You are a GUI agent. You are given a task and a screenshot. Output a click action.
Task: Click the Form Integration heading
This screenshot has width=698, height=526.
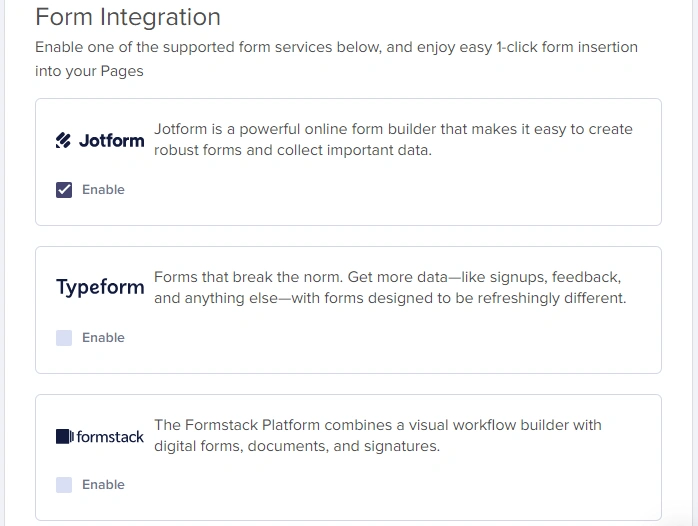(128, 17)
